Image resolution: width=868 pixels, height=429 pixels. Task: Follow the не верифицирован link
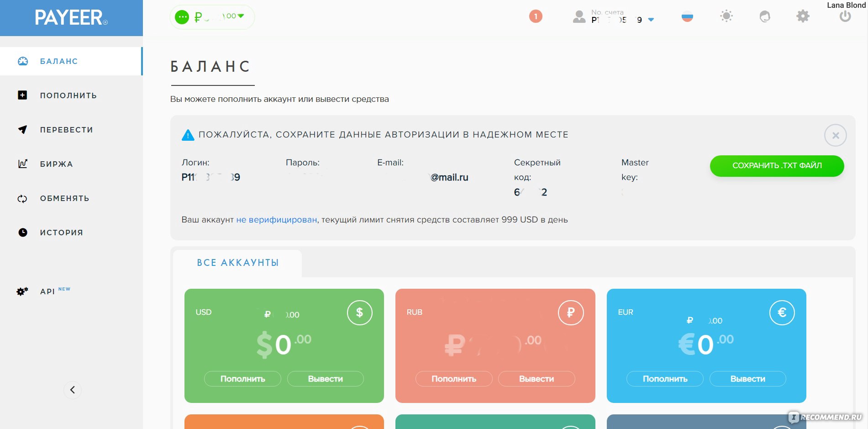click(276, 220)
